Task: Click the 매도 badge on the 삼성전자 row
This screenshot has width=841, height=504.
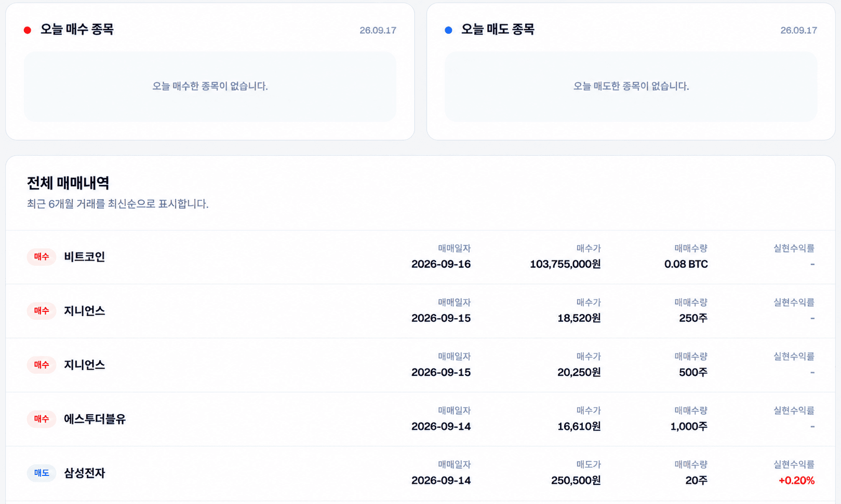Action: [x=42, y=473]
